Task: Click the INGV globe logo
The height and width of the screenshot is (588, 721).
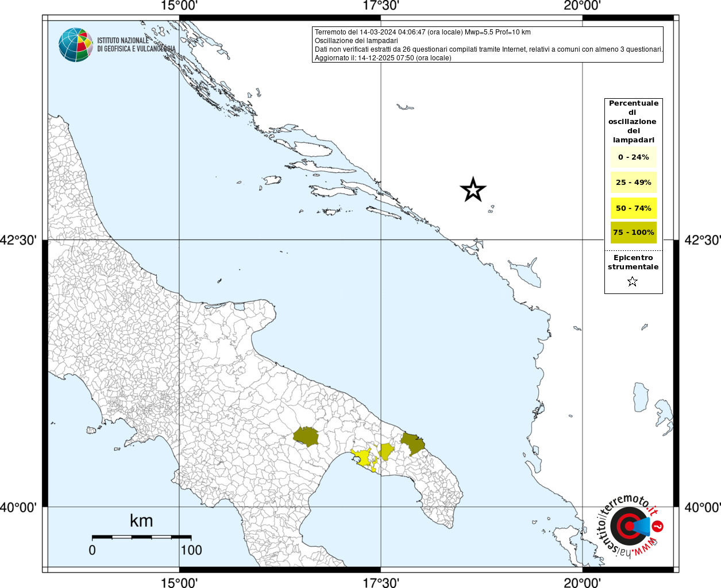Action: [76, 45]
